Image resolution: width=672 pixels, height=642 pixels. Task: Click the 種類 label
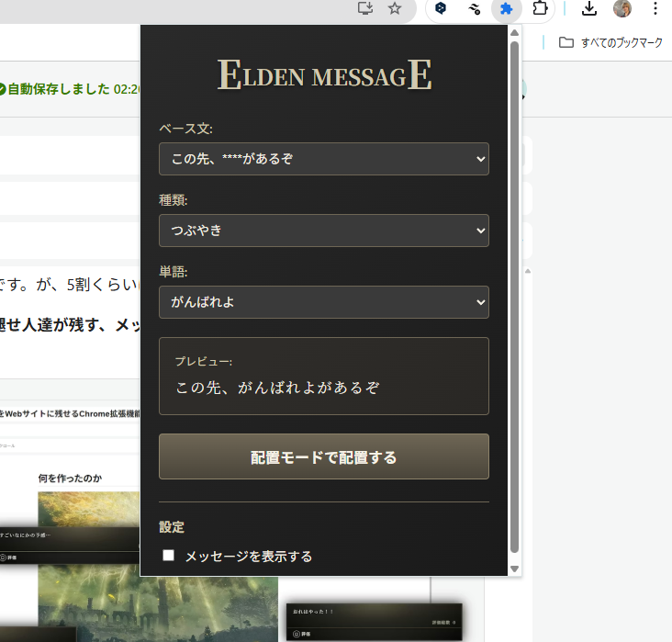pyautogui.click(x=174, y=200)
